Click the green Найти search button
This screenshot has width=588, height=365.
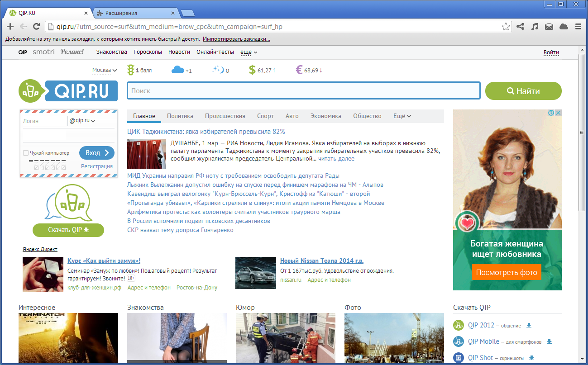[x=523, y=91]
